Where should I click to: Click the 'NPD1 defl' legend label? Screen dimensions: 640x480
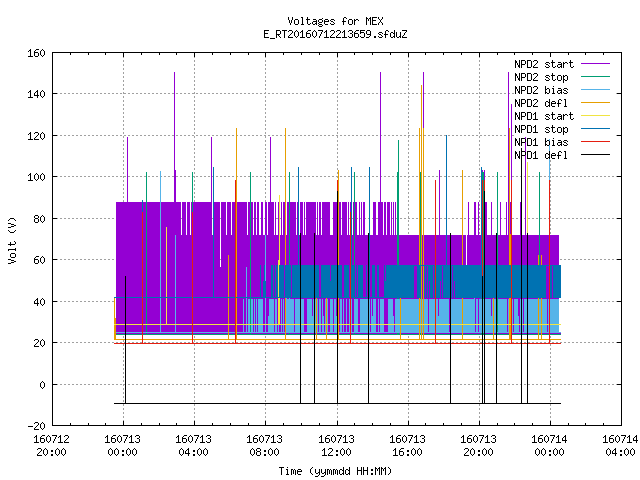tap(541, 156)
